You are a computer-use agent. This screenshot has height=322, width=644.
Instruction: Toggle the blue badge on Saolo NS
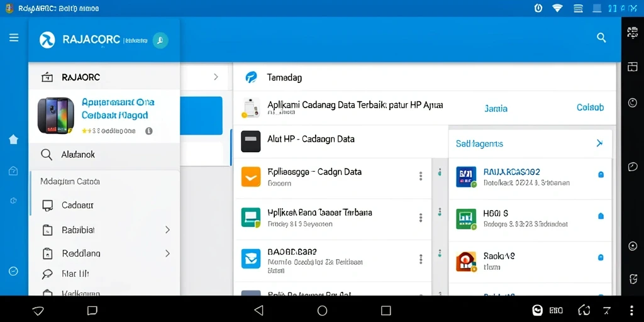click(601, 257)
